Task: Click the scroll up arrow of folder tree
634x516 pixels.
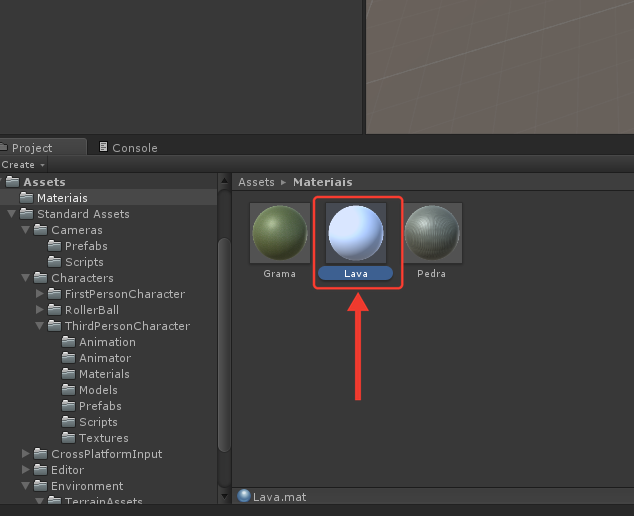Action: (224, 180)
